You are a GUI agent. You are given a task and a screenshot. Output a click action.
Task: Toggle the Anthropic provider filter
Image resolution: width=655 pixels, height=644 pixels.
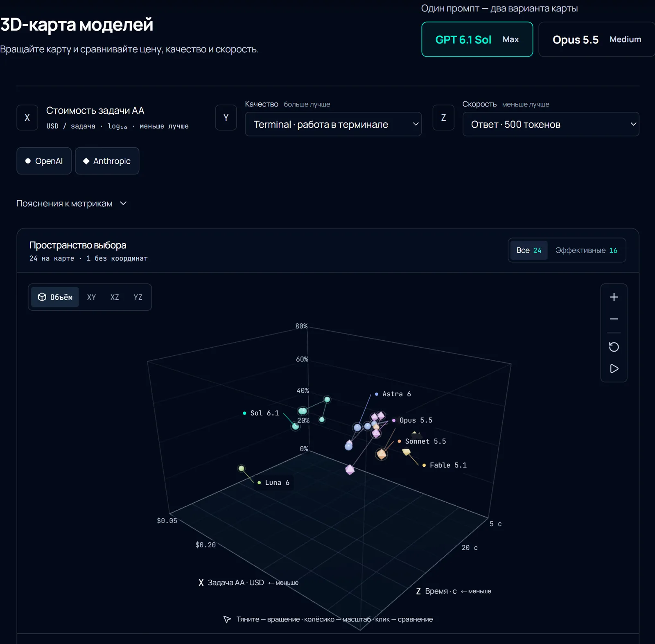107,161
